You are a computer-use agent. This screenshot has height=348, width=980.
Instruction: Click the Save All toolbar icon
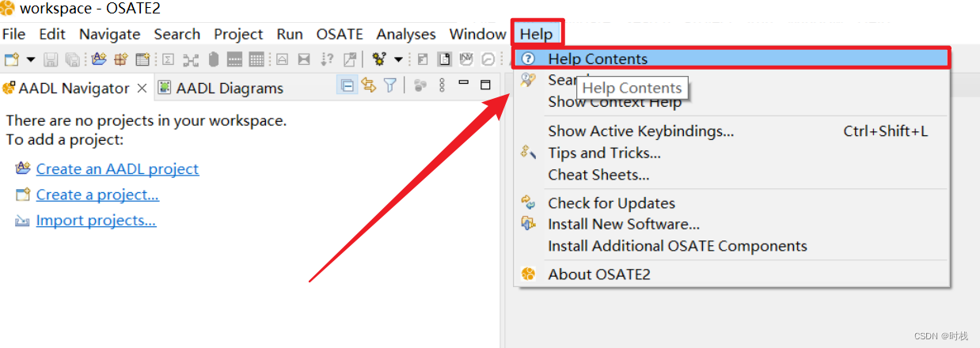72,59
